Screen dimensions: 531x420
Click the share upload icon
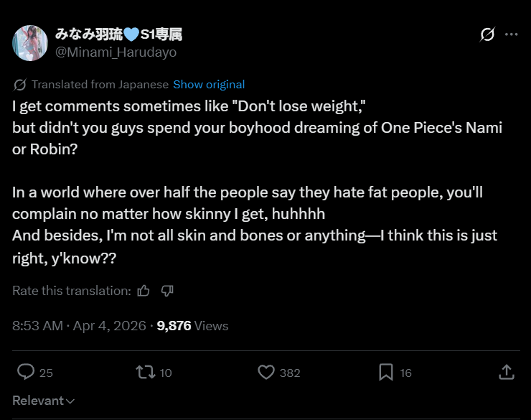pos(506,372)
